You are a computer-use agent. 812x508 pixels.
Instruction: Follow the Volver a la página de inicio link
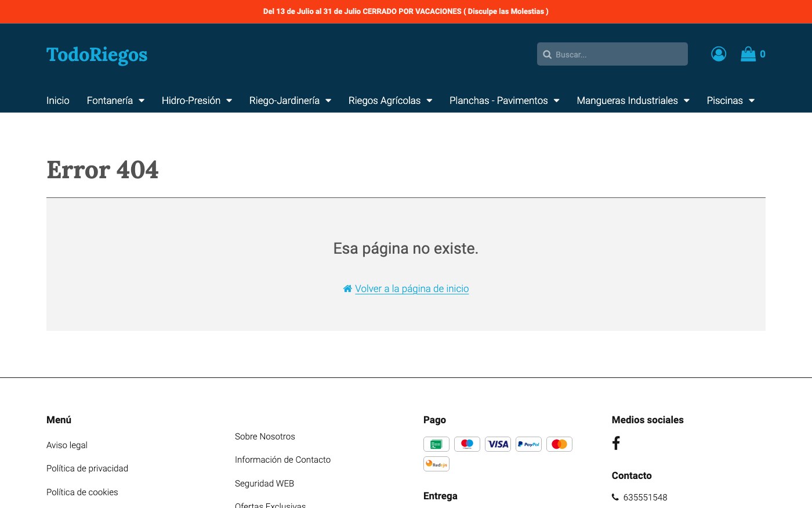click(412, 289)
